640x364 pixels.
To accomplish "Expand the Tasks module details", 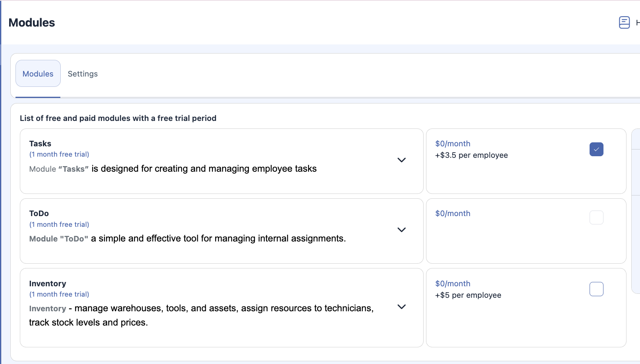I will coord(401,160).
